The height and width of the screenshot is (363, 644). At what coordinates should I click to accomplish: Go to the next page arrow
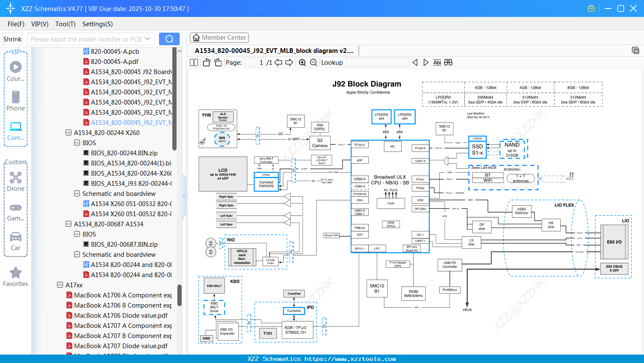[289, 63]
